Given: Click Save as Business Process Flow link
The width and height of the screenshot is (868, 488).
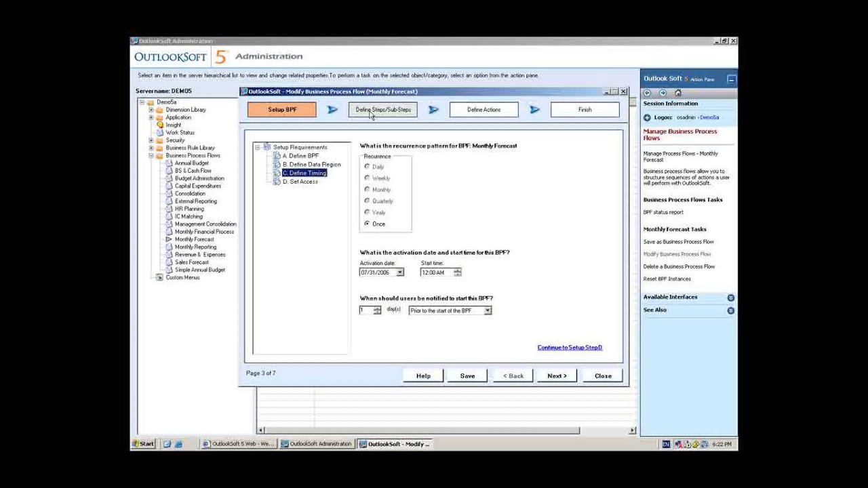Looking at the screenshot, I should pos(678,242).
